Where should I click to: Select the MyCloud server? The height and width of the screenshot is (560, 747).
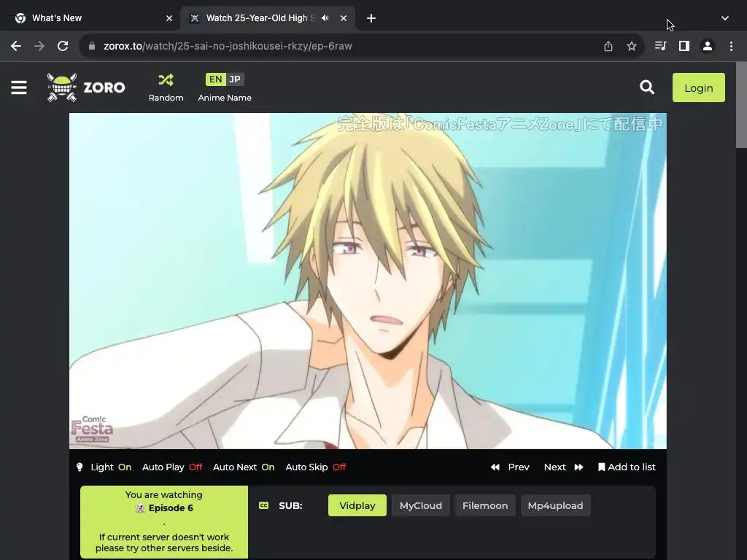click(x=421, y=506)
